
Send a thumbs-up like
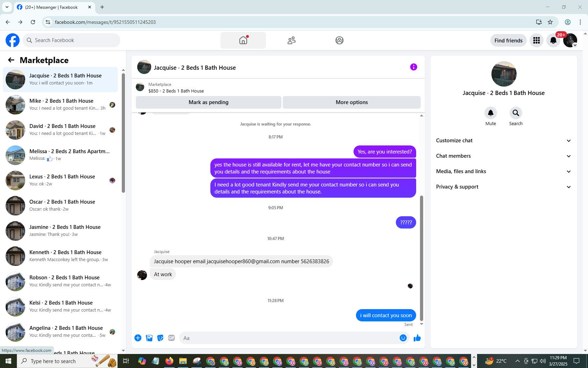(x=417, y=338)
